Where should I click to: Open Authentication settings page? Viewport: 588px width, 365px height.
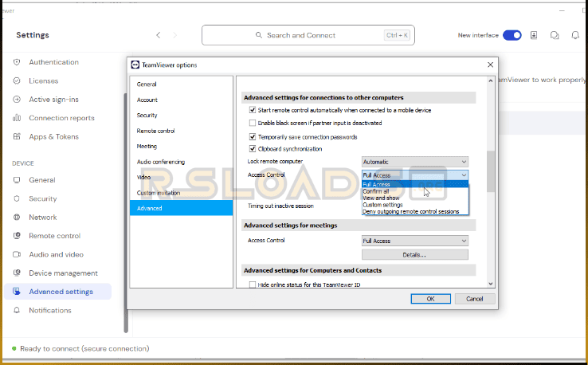(x=54, y=62)
